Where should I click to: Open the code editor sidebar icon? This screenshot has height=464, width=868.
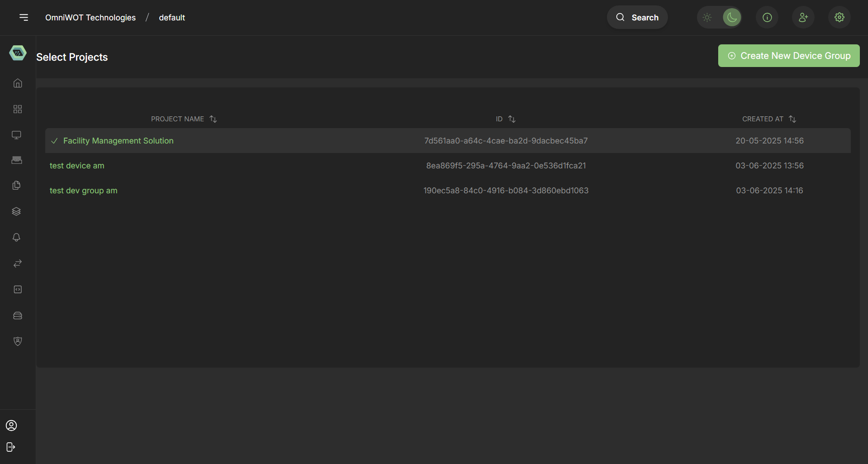click(17, 289)
